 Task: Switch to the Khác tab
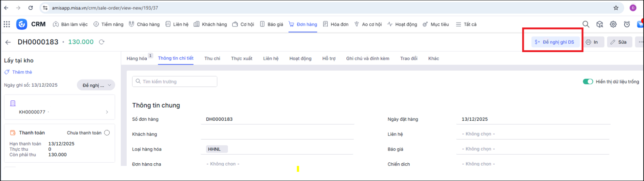[x=434, y=58]
